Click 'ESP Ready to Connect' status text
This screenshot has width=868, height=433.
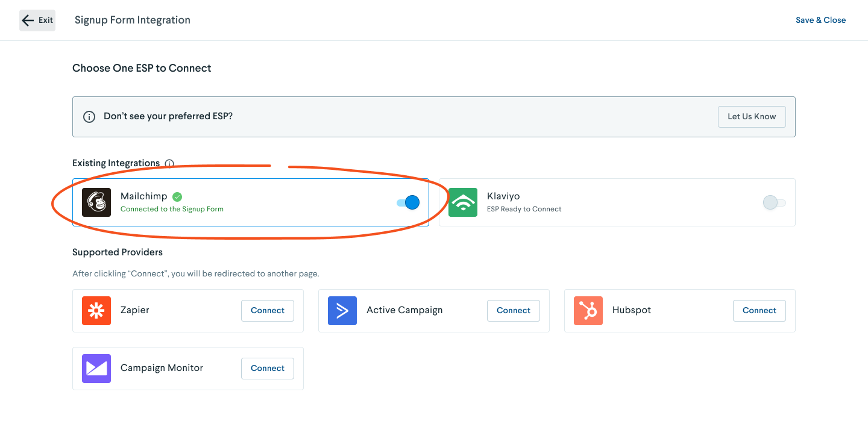524,209
